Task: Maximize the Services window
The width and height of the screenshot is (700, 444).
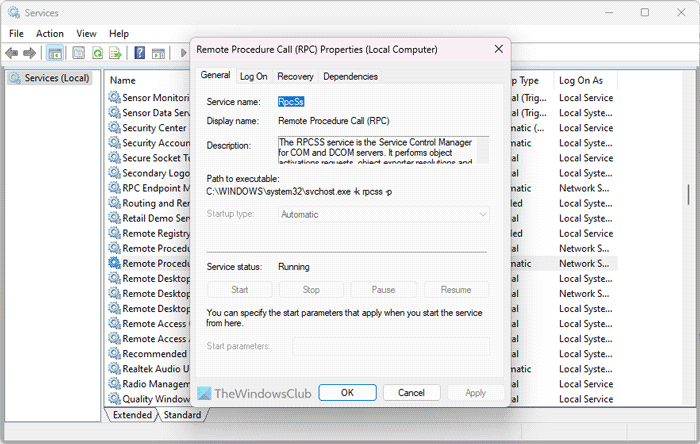Action: pos(645,12)
